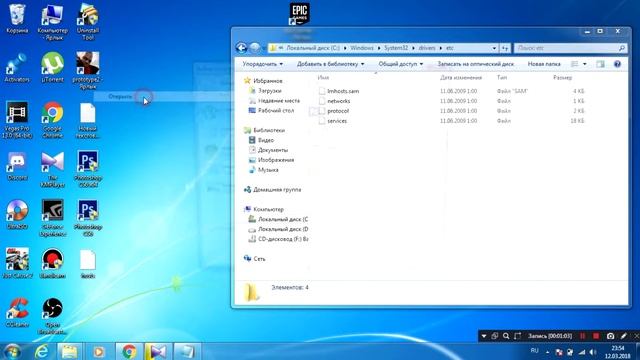Open the Windows Start menu orb
This screenshot has height=360, width=640.
(12, 351)
